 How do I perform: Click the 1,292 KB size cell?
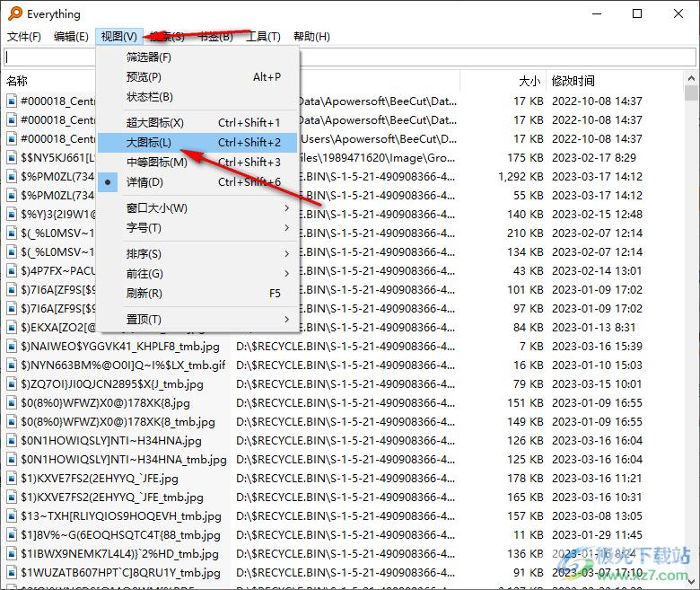[521, 177]
